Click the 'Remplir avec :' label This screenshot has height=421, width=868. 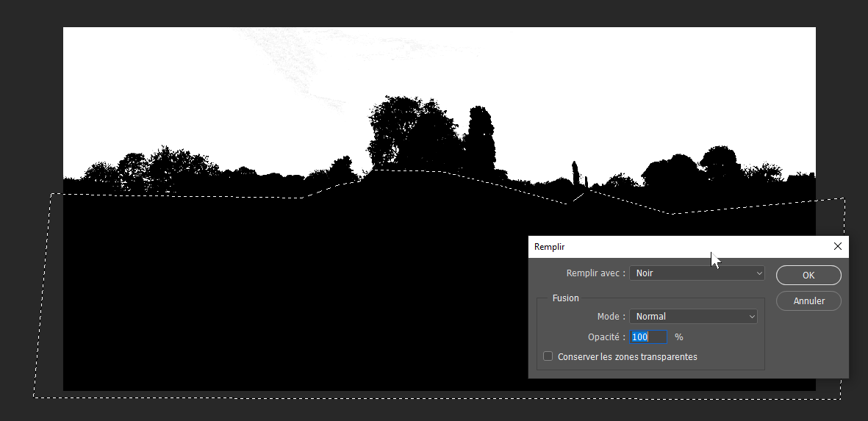(595, 273)
